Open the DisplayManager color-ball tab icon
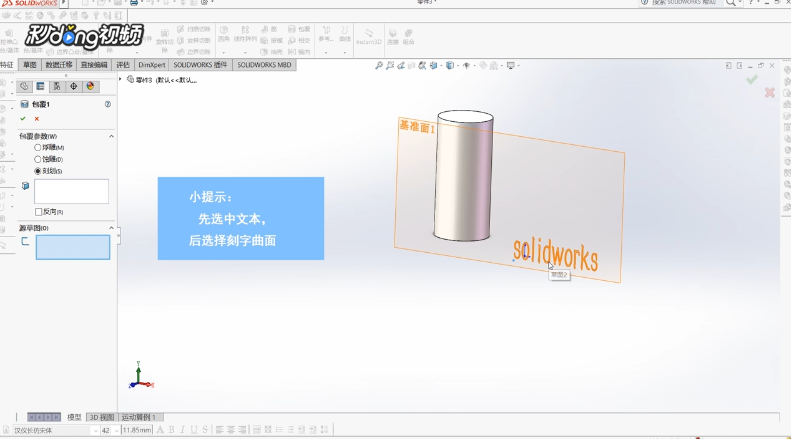Screen dimensions: 791x439 90,86
